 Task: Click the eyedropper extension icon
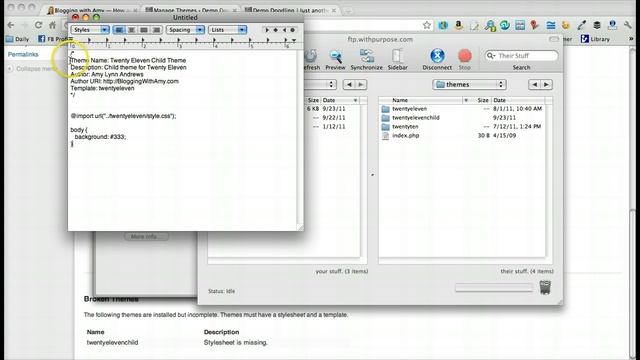click(x=581, y=25)
